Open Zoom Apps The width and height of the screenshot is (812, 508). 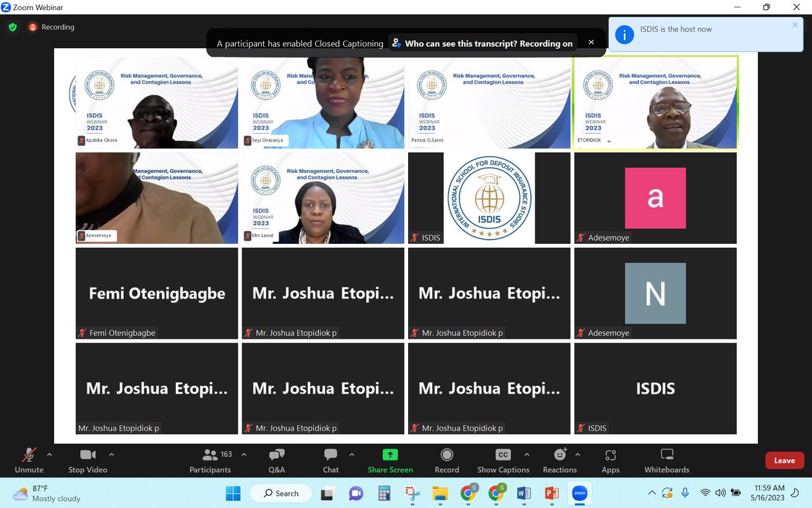(x=610, y=461)
